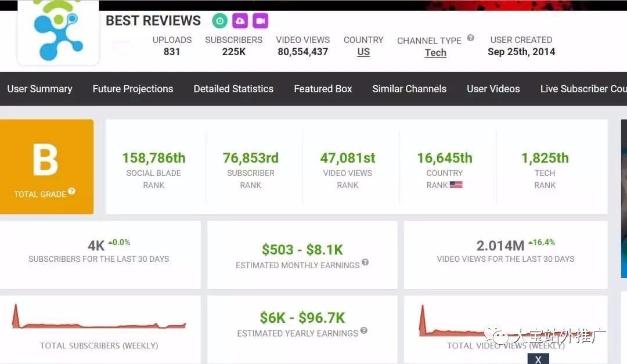Click the Total Subscribers weekly chart
This screenshot has height=364, width=627.
99,317
